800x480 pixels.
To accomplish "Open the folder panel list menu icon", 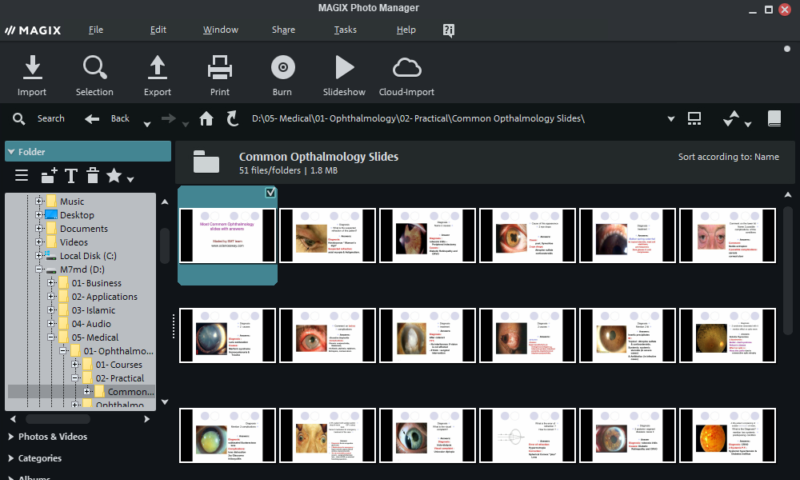I will [21, 175].
